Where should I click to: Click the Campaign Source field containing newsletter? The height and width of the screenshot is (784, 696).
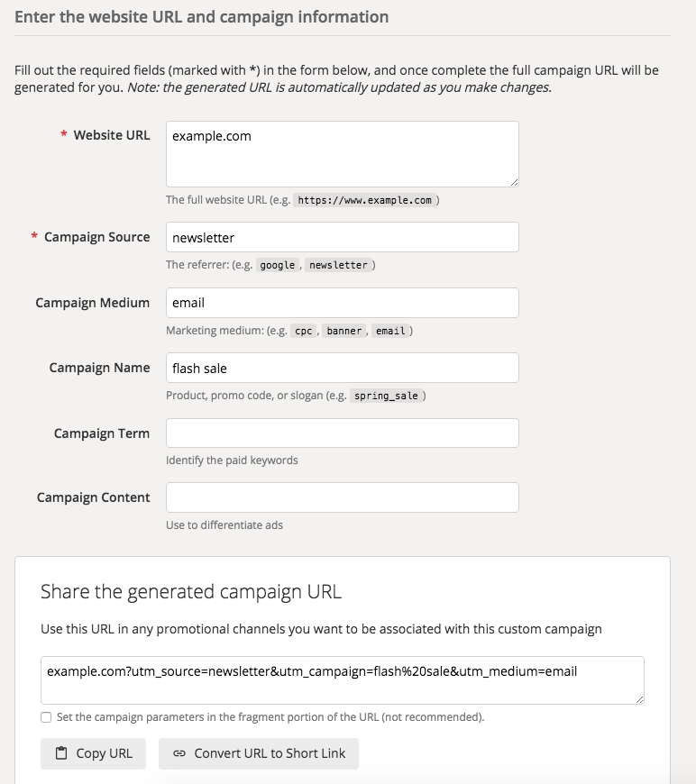tap(343, 238)
